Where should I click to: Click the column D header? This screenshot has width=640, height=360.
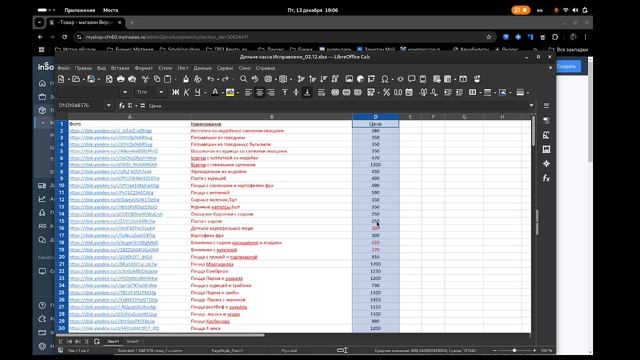click(x=376, y=117)
